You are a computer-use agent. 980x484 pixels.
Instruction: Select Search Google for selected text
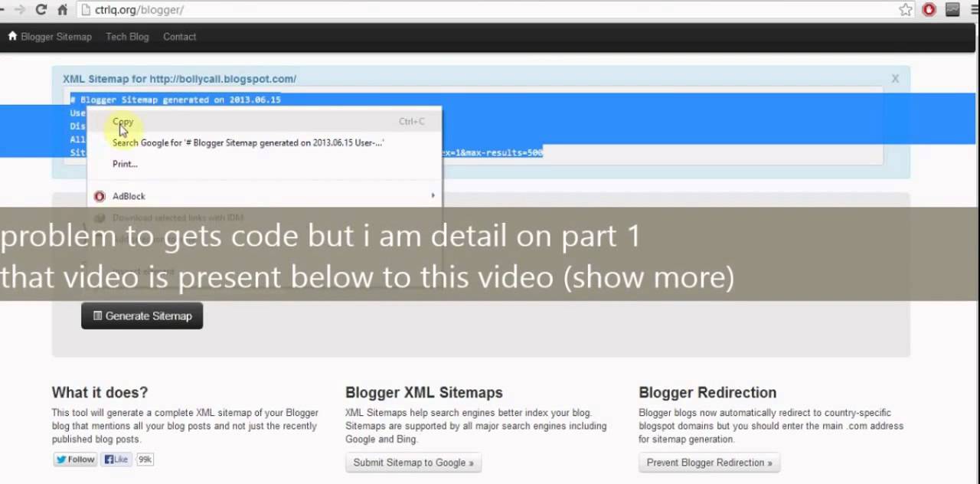click(x=264, y=142)
